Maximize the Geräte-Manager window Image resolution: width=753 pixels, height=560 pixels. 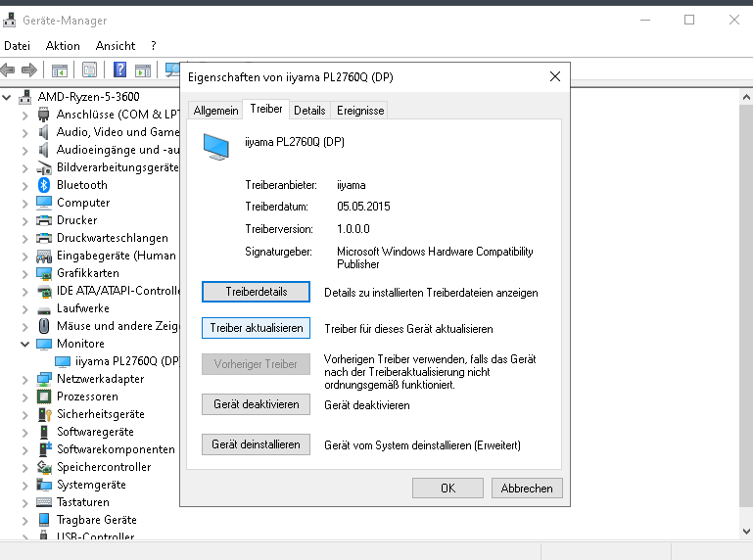click(689, 20)
